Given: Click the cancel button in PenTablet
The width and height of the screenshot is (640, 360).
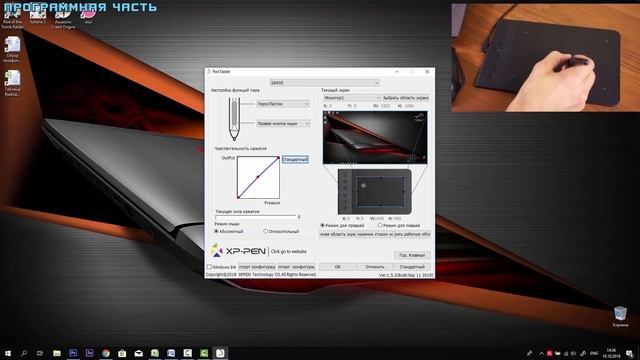Looking at the screenshot, I should [375, 267].
